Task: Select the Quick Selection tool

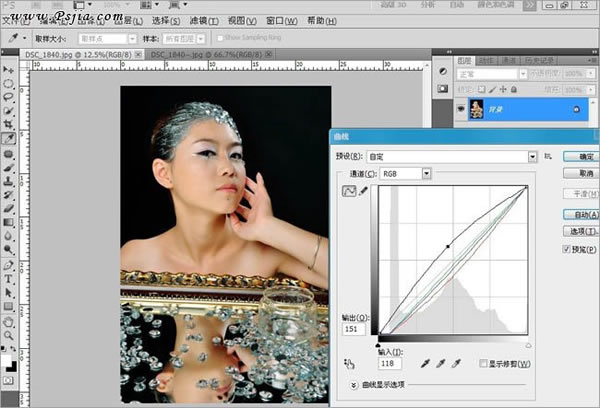Action: [8, 111]
